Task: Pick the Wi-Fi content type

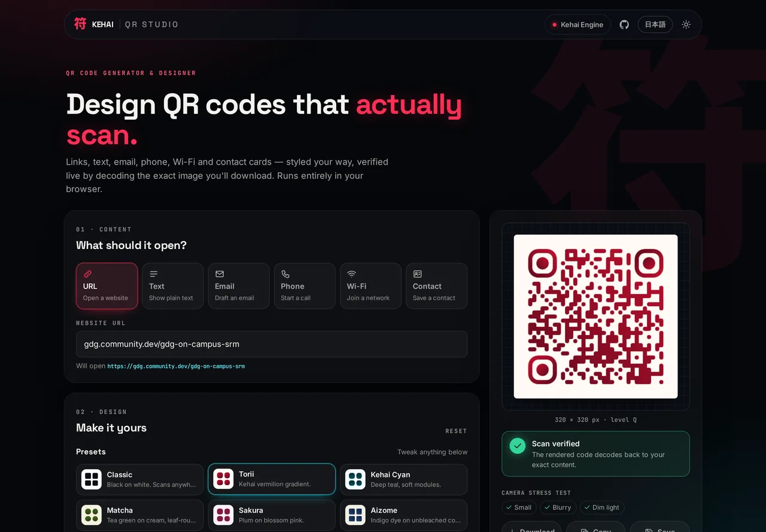Action: [370, 286]
